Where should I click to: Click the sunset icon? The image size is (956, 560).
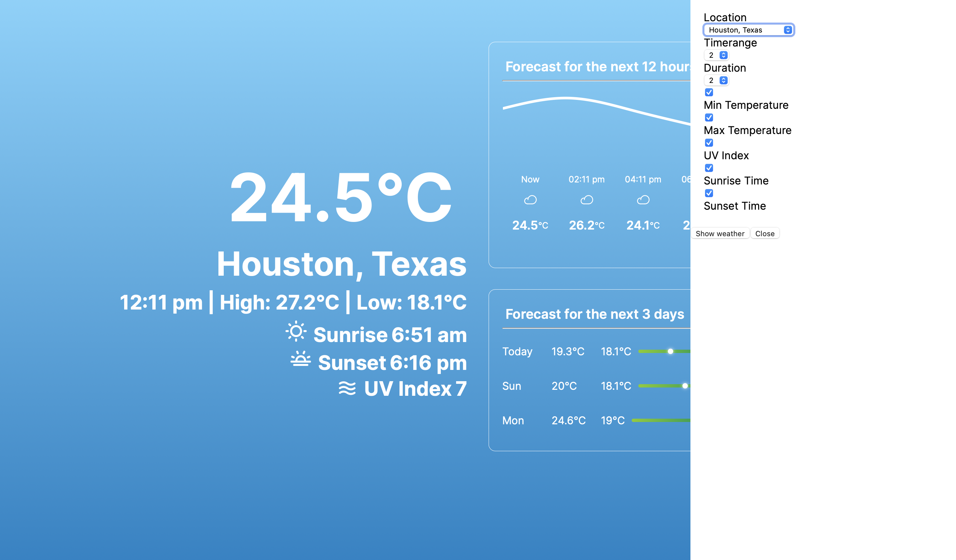[x=300, y=359]
